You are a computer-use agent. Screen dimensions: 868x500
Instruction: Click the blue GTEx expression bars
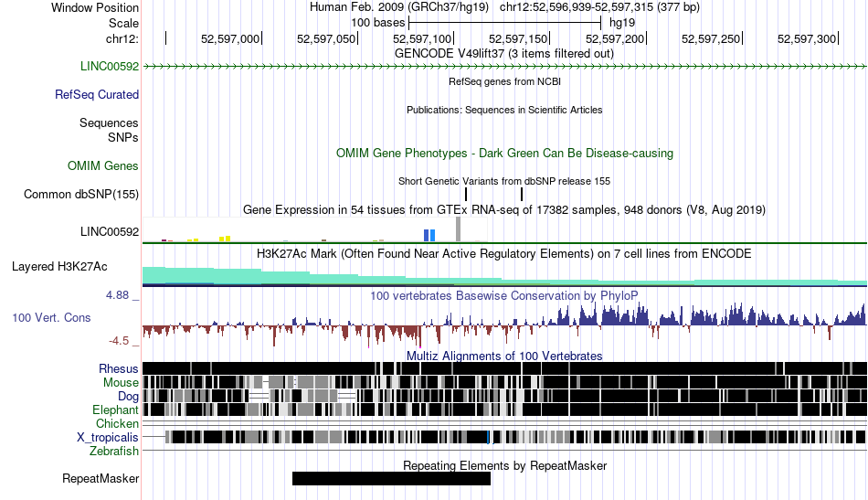pyautogui.click(x=429, y=235)
